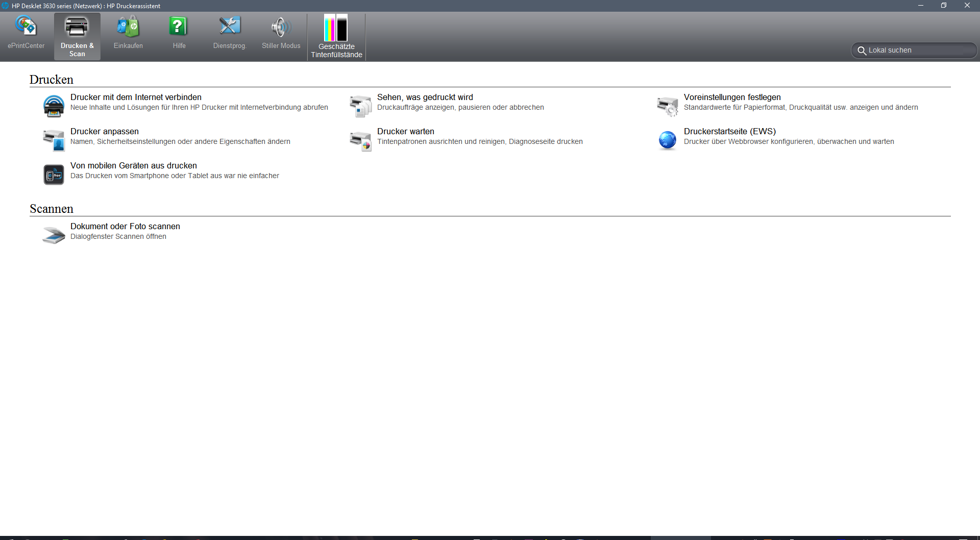The image size is (980, 540).
Task: Click the text 'Drucker über Webbrowser konfigurieren, überwachen und warten'
Action: coord(789,141)
